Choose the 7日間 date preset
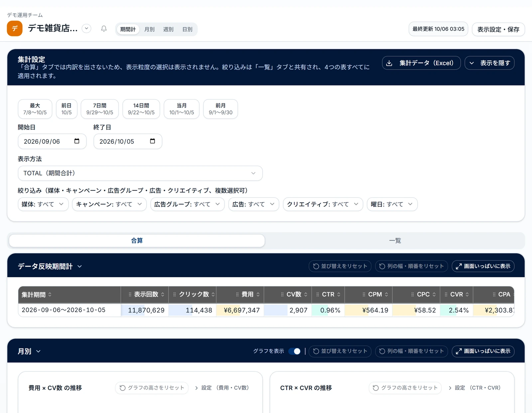The width and height of the screenshot is (532, 413). (x=100, y=109)
